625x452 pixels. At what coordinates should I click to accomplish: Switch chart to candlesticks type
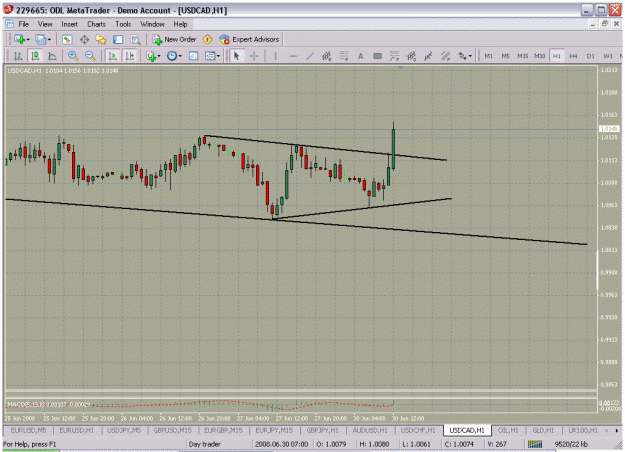point(35,56)
